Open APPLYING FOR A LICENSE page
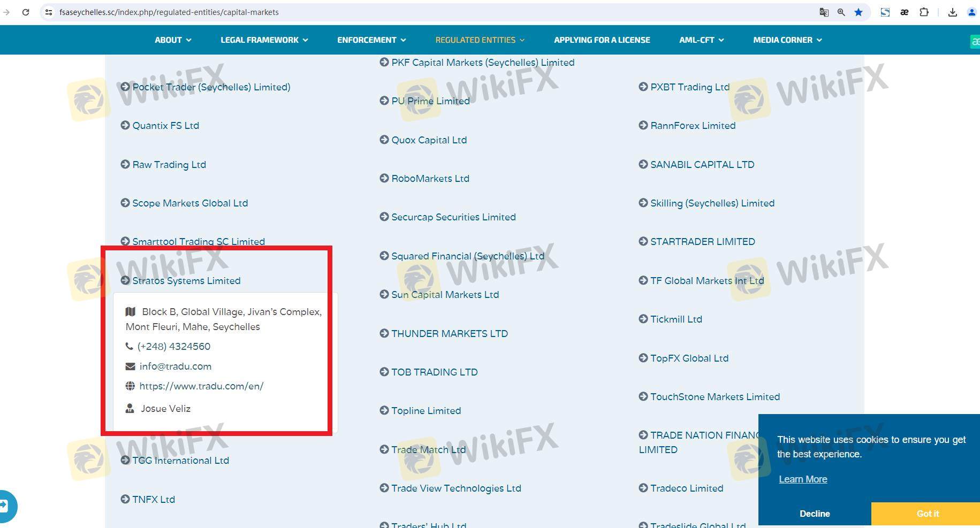 pos(602,40)
